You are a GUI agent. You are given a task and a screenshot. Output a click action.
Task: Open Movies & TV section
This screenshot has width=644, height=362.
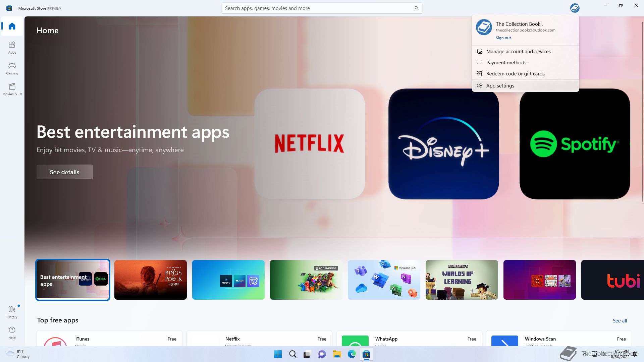12,89
